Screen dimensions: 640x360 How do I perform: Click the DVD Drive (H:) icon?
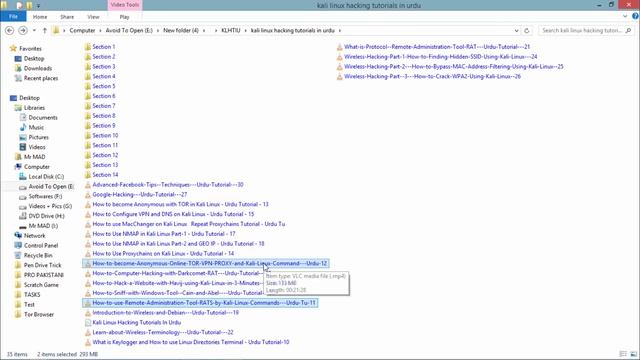(x=23, y=216)
